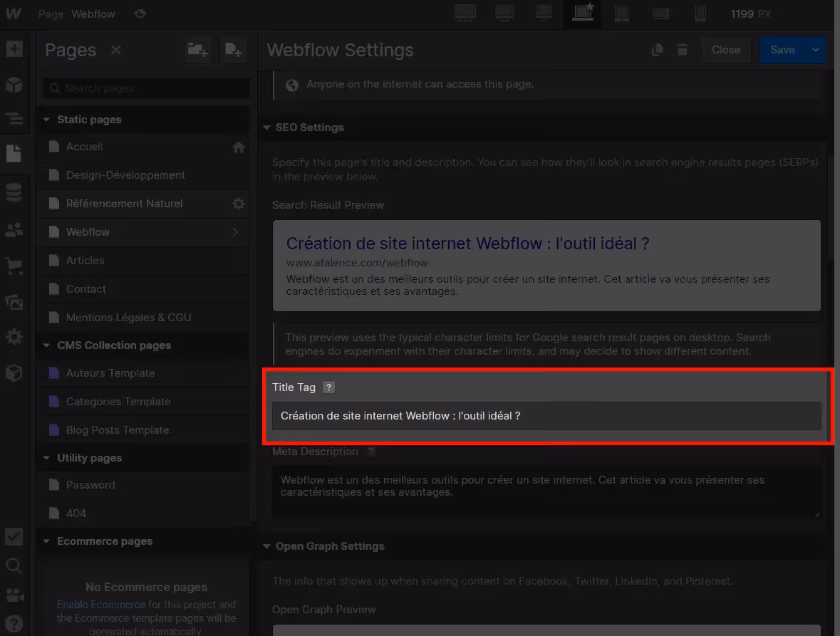Open the Search magnifier in sidebar

14,565
